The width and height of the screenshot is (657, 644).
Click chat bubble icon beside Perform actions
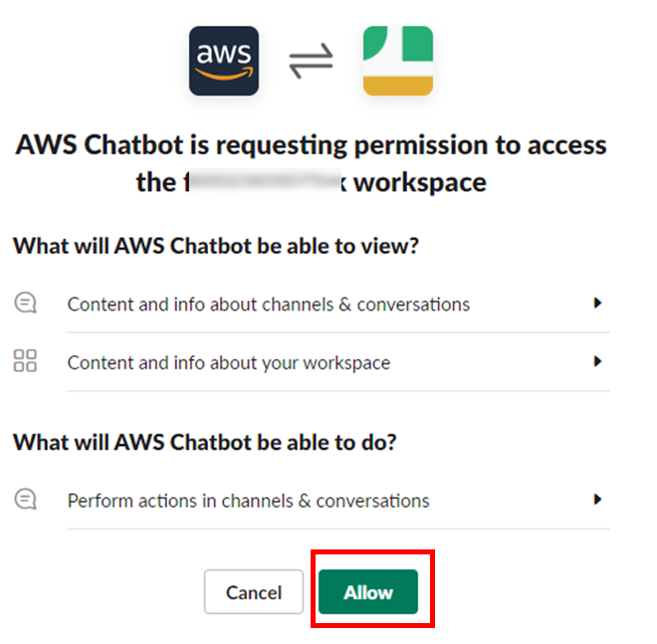[26, 499]
